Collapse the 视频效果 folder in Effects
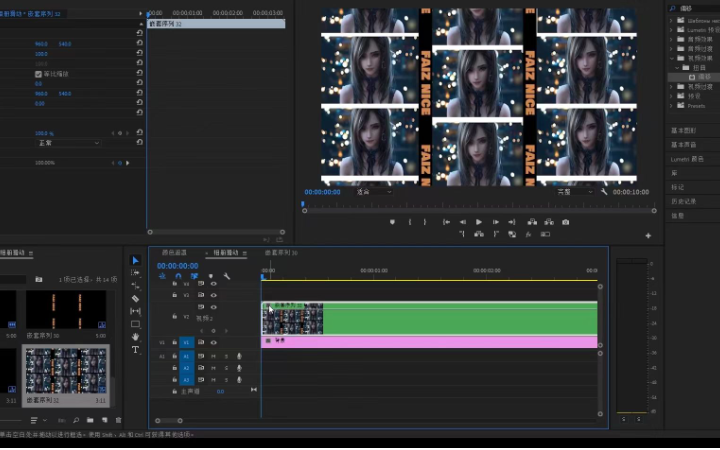 672,58
